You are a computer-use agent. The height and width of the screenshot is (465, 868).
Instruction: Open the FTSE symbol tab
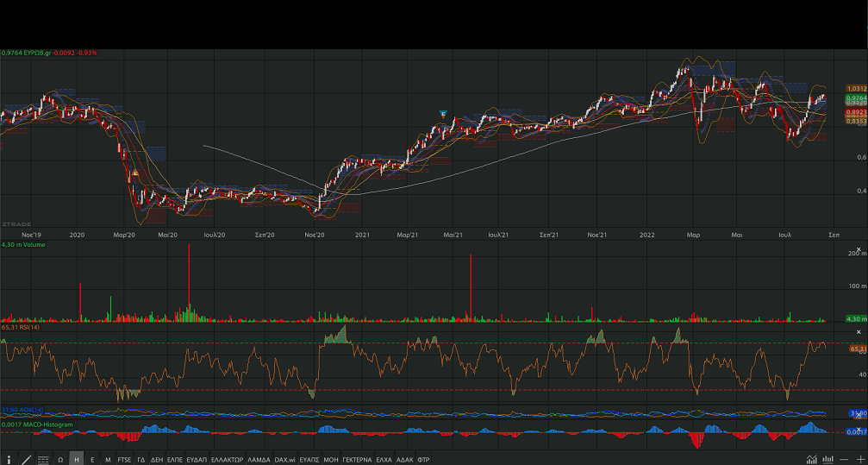(x=125, y=459)
